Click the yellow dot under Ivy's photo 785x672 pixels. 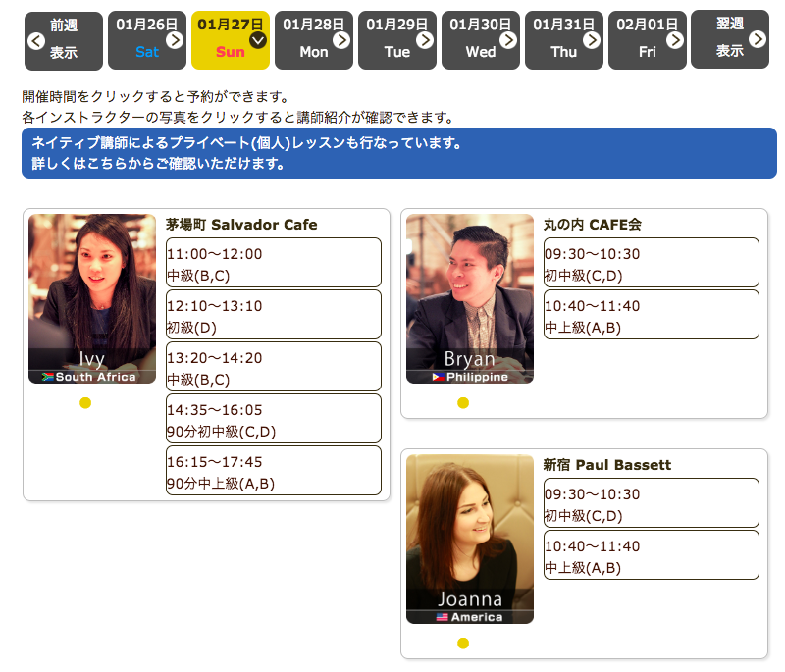[85, 402]
